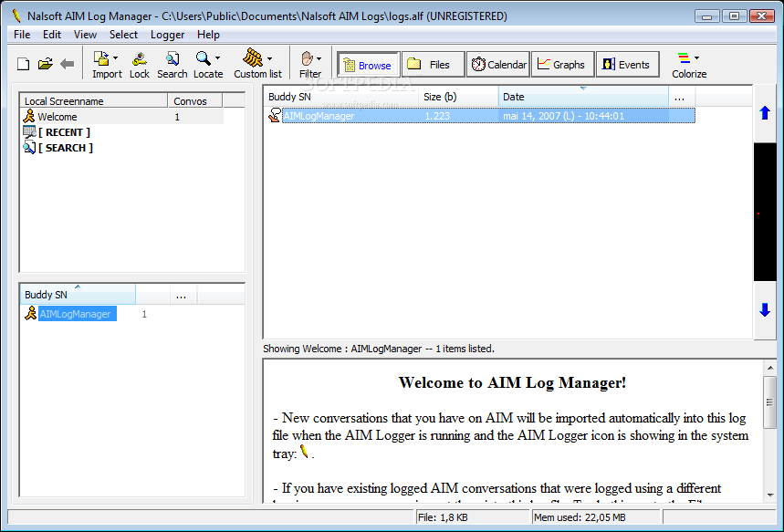Click the buddy list '...' column header

click(183, 295)
